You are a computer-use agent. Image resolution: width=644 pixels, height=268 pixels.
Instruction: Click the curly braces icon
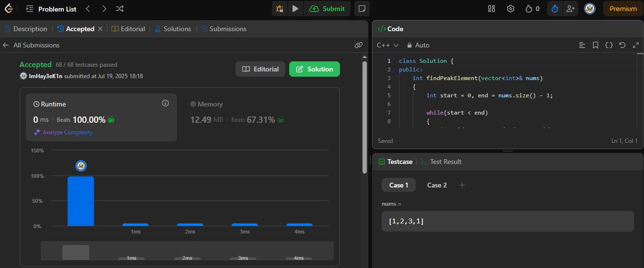(x=609, y=45)
